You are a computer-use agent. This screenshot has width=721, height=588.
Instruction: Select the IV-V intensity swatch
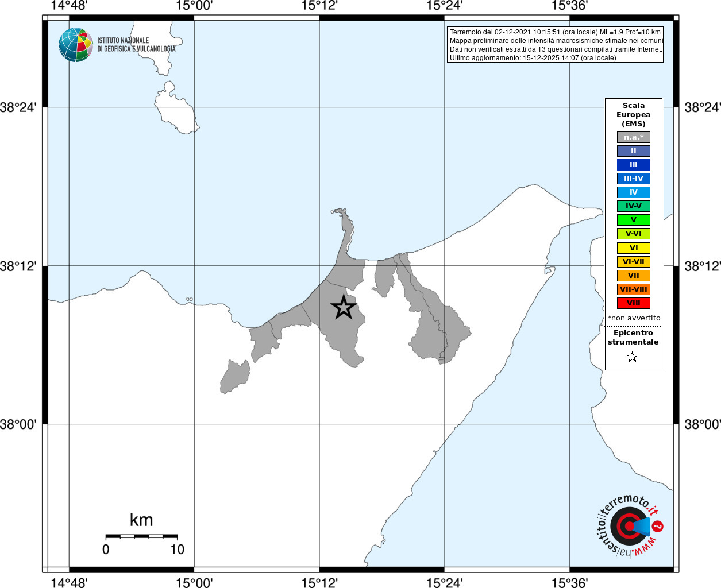633,206
